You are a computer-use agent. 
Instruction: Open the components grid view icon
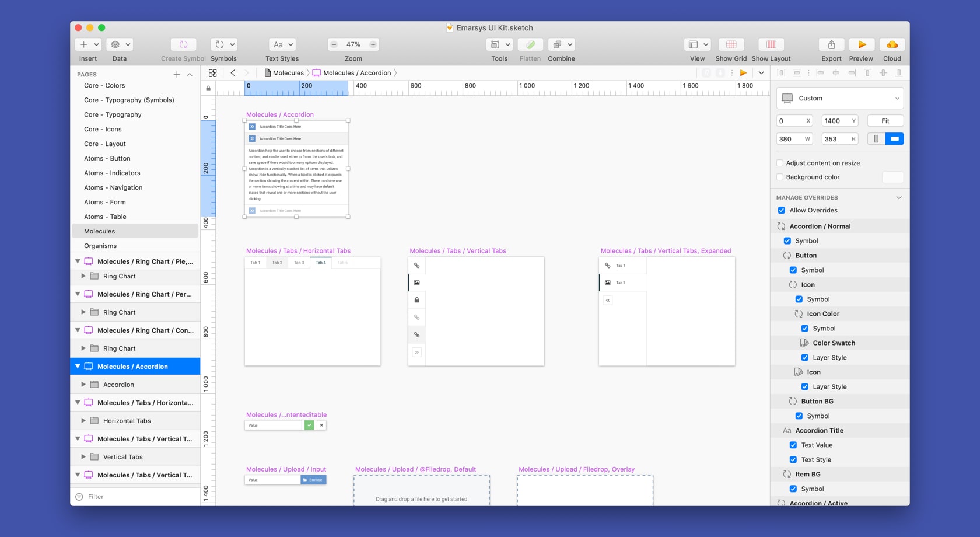(x=212, y=73)
